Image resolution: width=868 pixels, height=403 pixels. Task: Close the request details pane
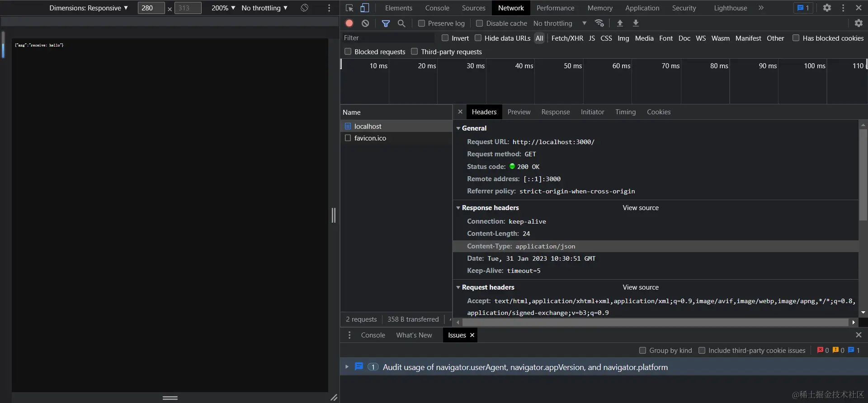point(460,112)
